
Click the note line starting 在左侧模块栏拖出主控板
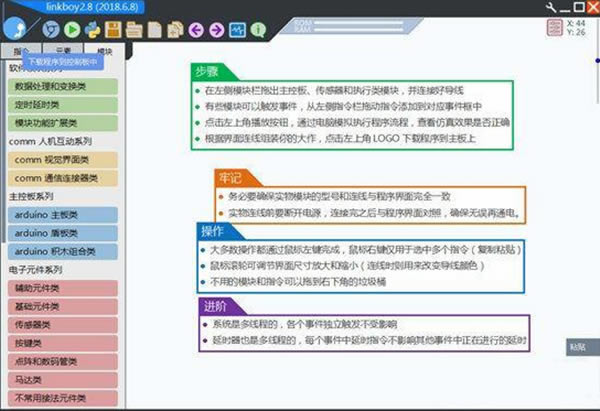334,91
